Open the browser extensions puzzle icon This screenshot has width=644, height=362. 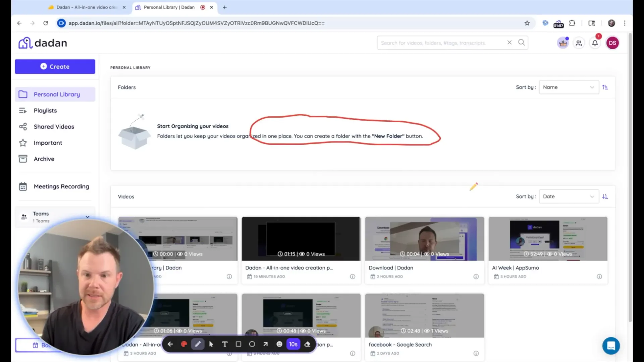click(x=572, y=23)
